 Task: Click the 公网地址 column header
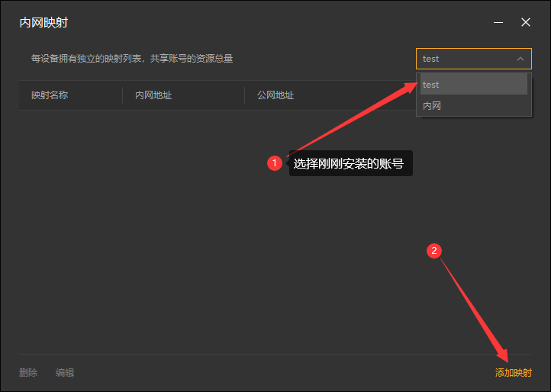[x=275, y=95]
